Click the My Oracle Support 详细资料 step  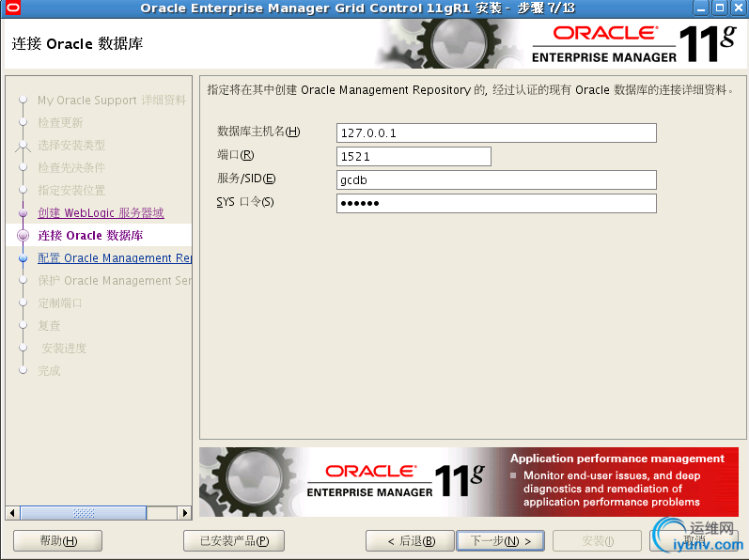pyautogui.click(x=112, y=101)
